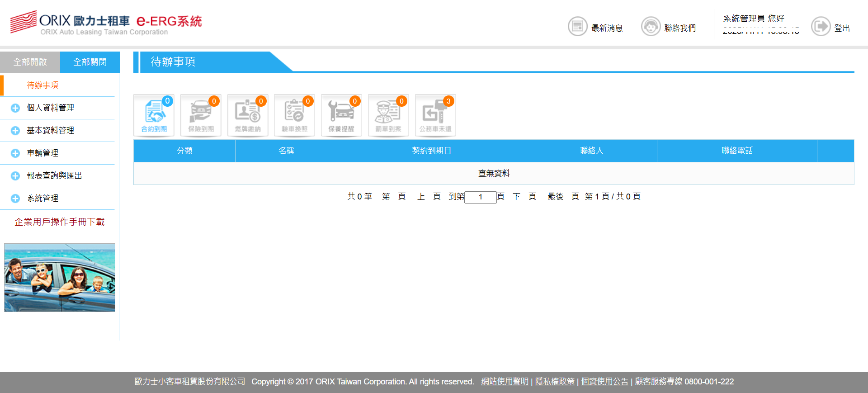The height and width of the screenshot is (393, 868).
Task: Open the 驗車換照 vehicle inspection icon
Action: click(294, 115)
